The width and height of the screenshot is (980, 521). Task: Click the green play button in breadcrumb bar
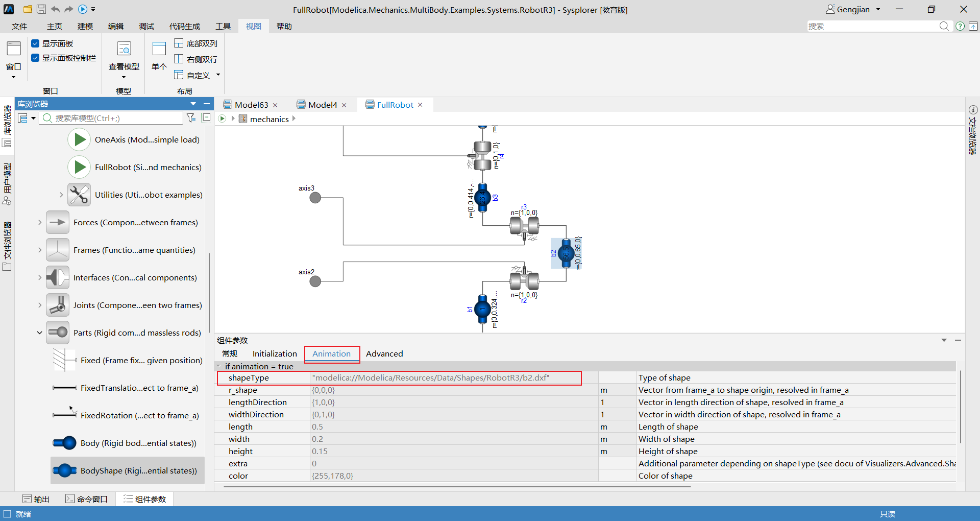click(222, 119)
